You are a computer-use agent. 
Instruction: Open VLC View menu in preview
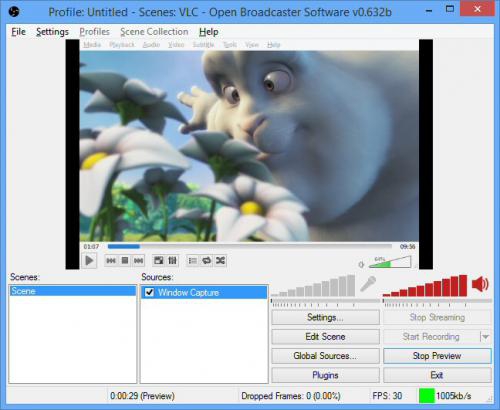point(252,45)
